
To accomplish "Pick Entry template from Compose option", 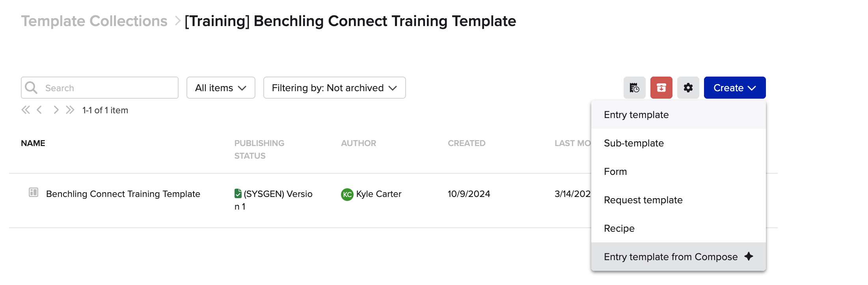I will tap(671, 257).
